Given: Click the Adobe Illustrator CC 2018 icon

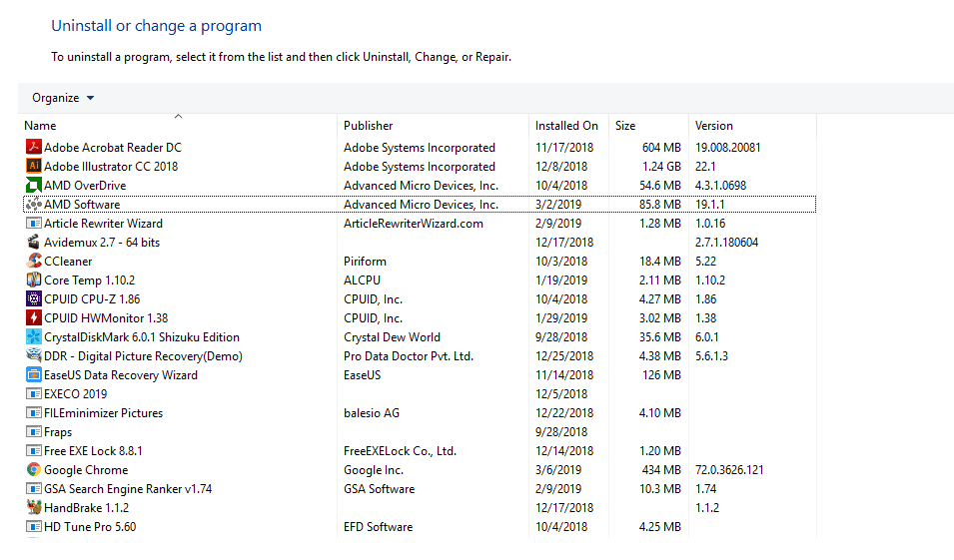Looking at the screenshot, I should click(x=33, y=166).
